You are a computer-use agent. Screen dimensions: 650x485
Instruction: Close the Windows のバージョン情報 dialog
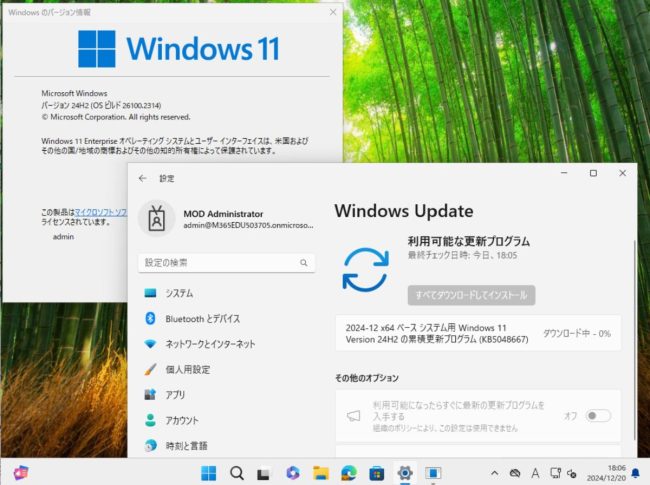tap(333, 12)
